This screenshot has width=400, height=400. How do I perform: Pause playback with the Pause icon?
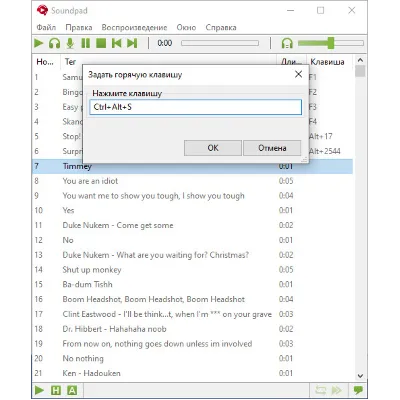(86, 43)
